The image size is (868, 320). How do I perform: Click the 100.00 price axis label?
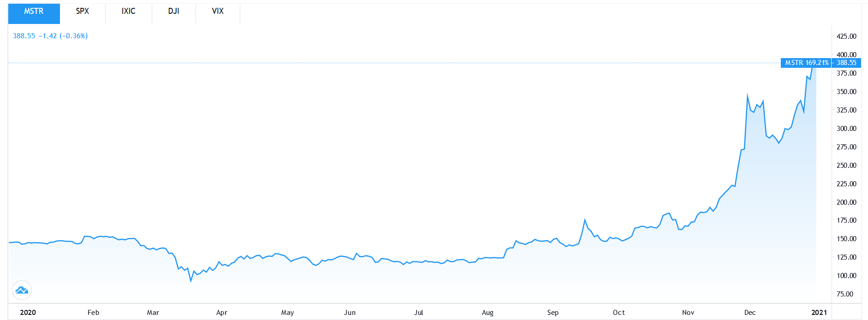[x=846, y=276]
